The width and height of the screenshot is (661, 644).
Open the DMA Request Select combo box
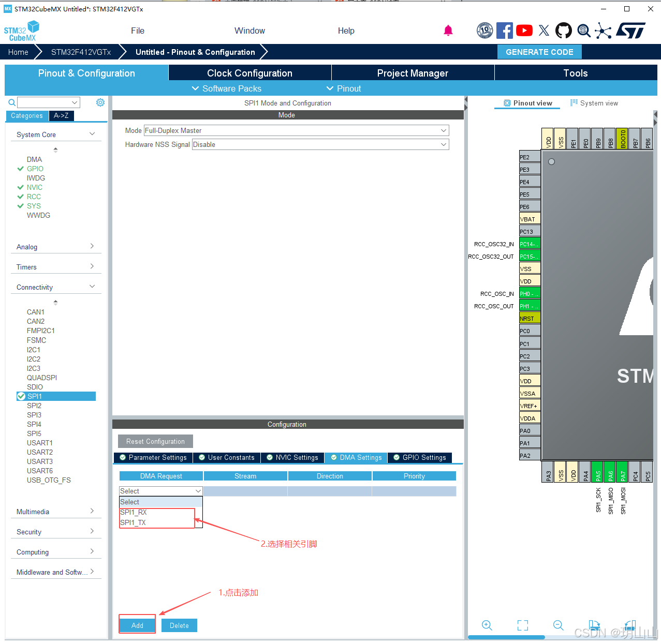click(x=160, y=491)
